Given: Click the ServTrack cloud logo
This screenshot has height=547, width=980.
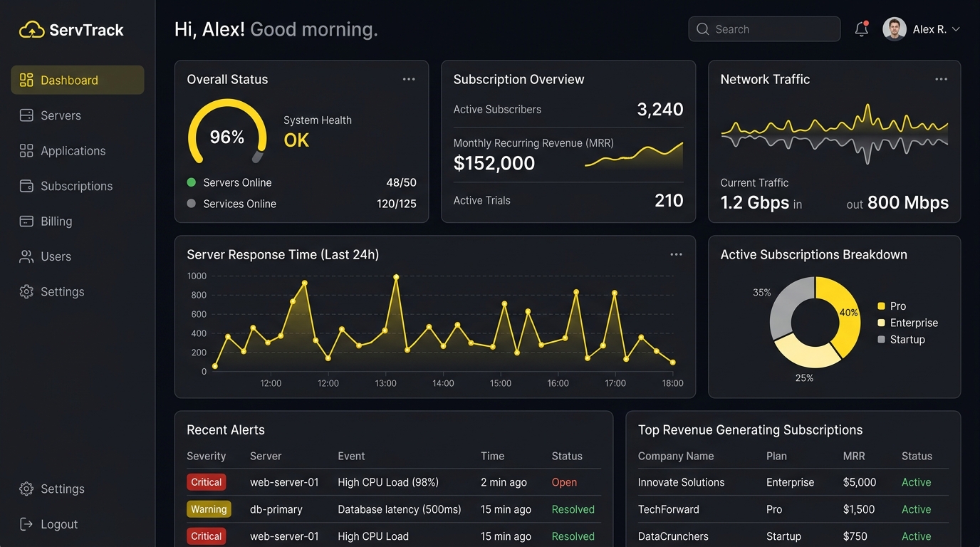Looking at the screenshot, I should [x=31, y=29].
